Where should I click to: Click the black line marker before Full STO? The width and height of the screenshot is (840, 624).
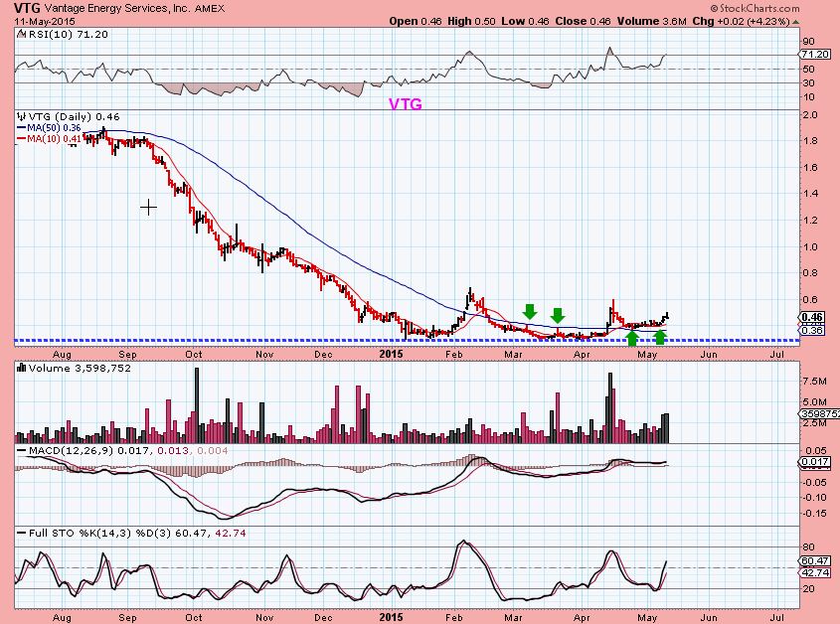[x=22, y=533]
